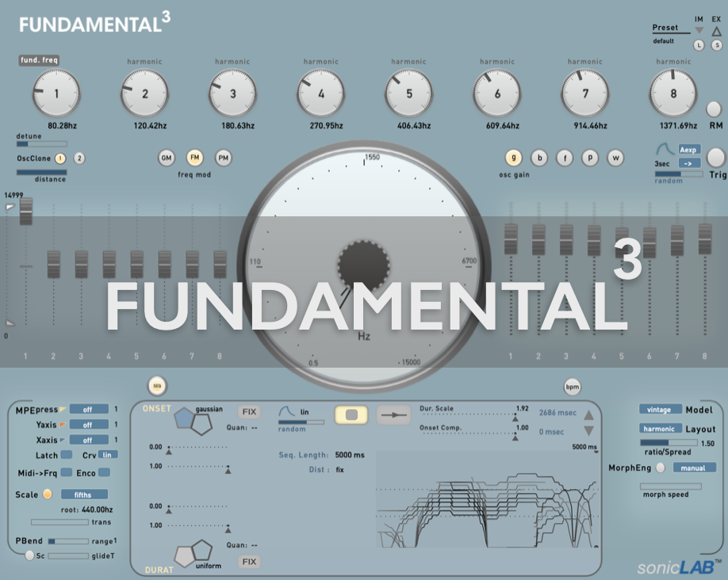Toggle the MorphEng round switch
The image size is (728, 580).
[x=661, y=467]
